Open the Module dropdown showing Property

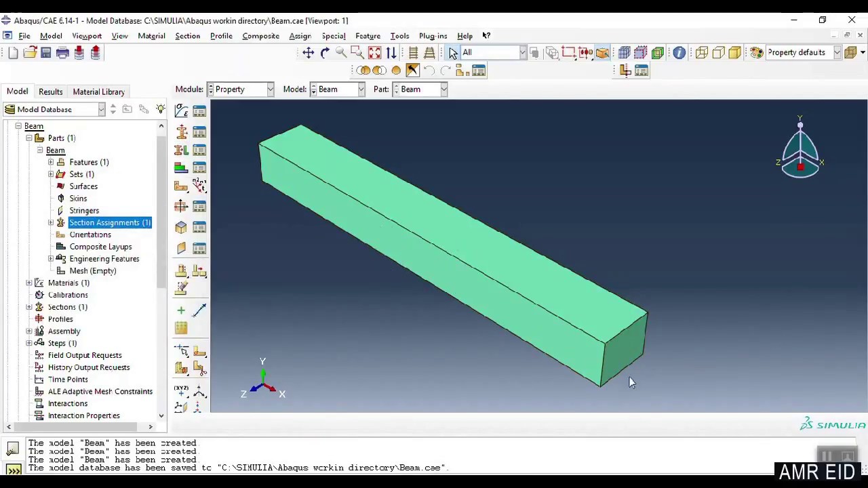click(x=241, y=89)
